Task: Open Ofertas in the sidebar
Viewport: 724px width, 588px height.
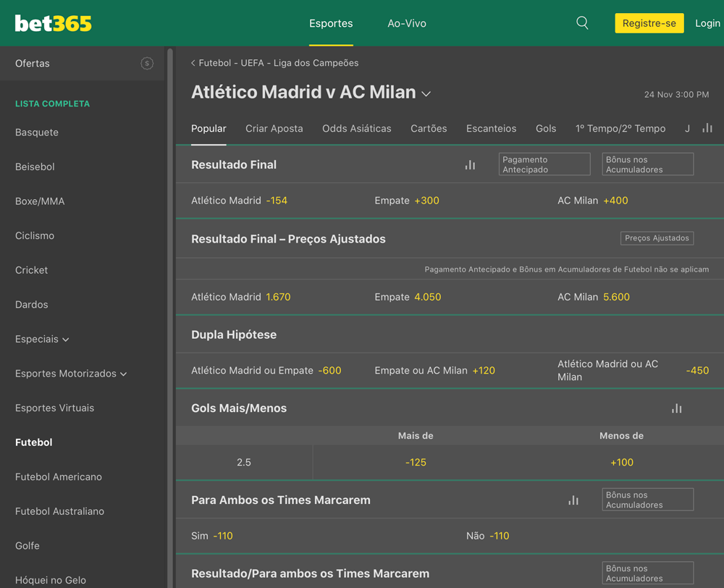Action: pyautogui.click(x=83, y=63)
